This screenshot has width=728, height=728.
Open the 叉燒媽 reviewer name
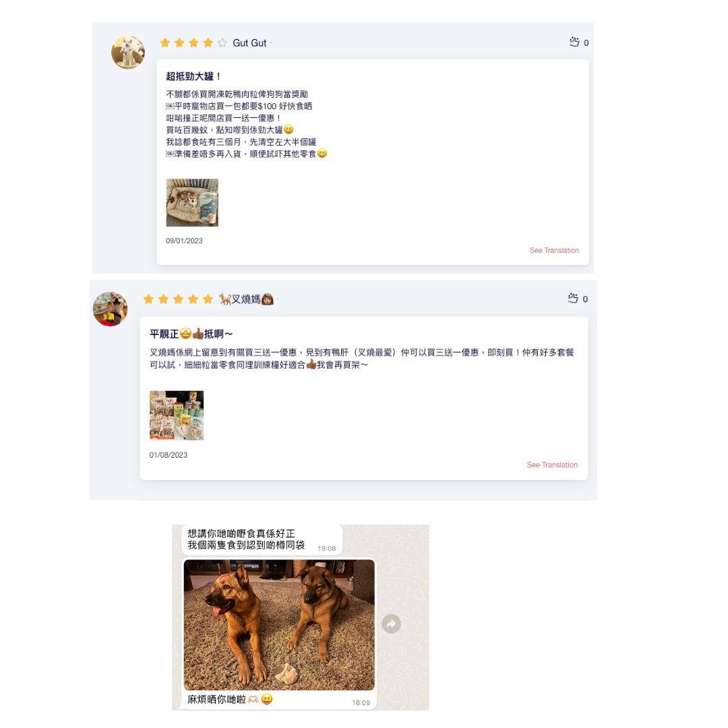pyautogui.click(x=247, y=299)
